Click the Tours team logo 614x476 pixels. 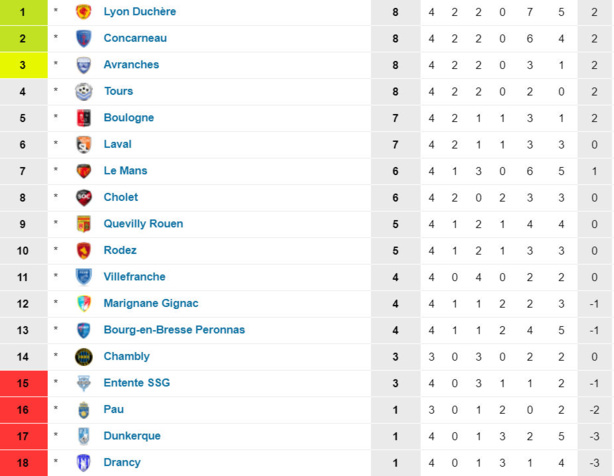(84, 91)
